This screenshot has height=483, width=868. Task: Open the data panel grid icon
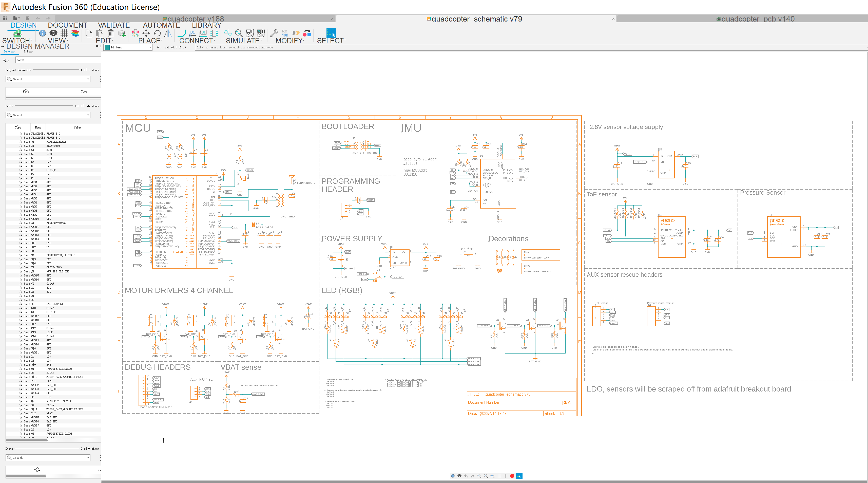(5, 18)
